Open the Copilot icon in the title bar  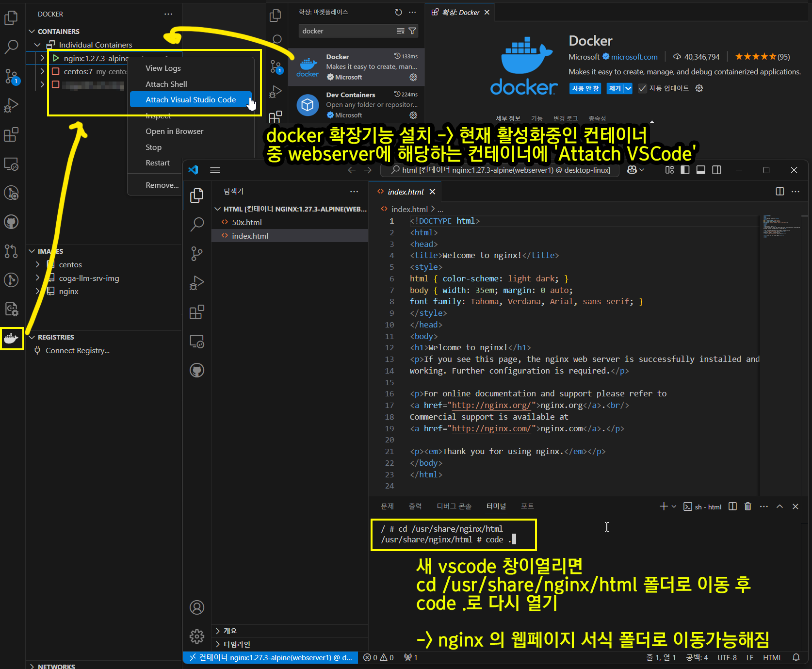632,170
